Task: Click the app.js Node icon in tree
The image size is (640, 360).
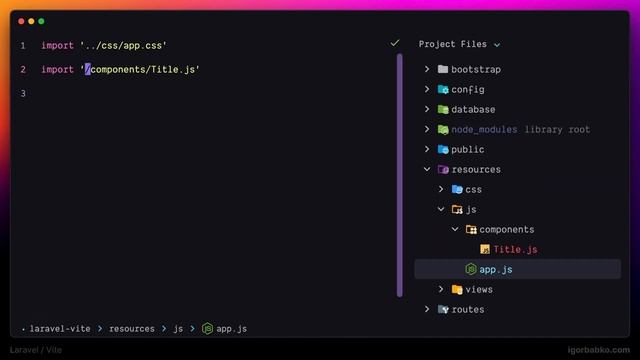Action: [471, 269]
